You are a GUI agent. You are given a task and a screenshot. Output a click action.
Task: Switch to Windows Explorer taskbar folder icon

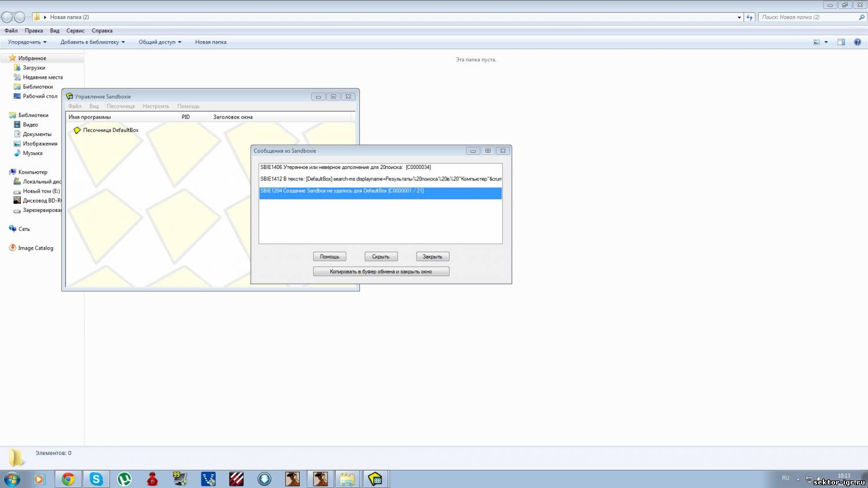pos(347,479)
